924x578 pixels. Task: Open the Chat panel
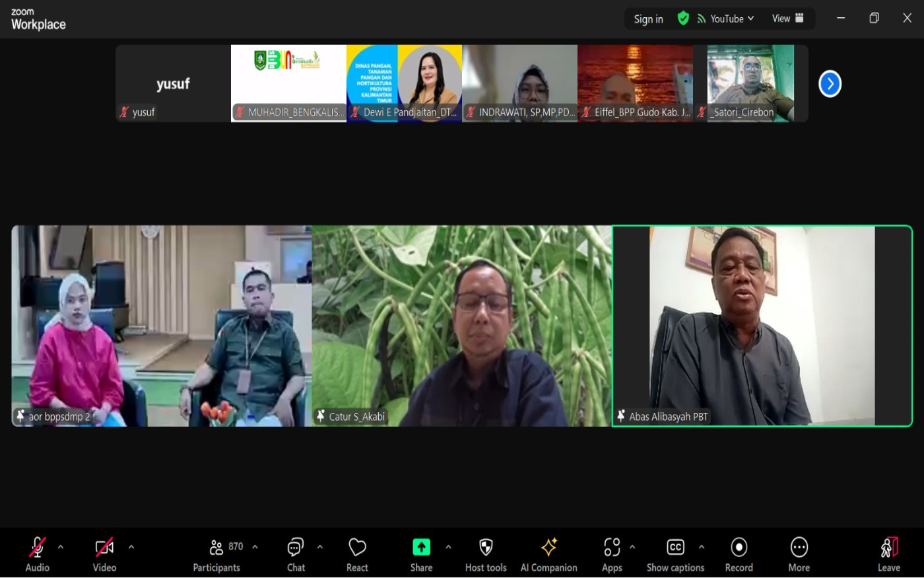[296, 554]
